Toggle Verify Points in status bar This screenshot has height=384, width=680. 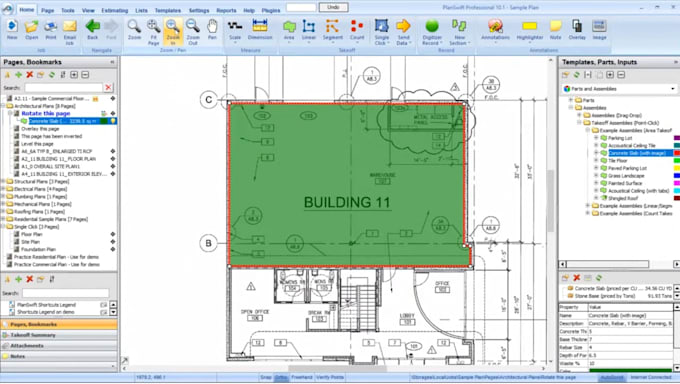click(330, 377)
